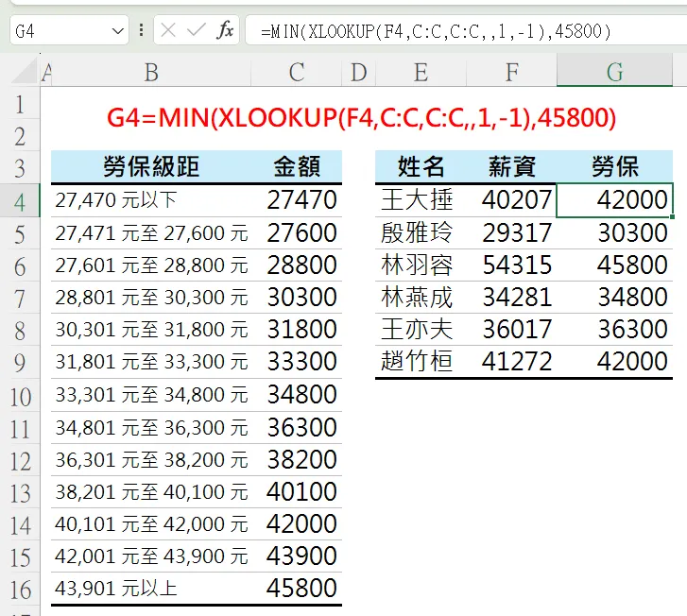Select cell with amount 27470
The width and height of the screenshot is (687, 616).
(297, 200)
